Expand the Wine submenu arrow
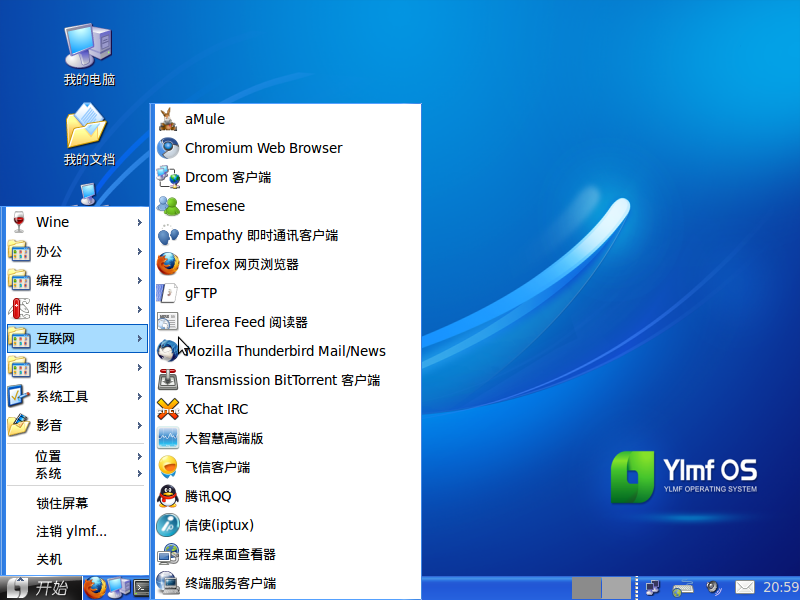This screenshot has height=600, width=800. coord(139,222)
